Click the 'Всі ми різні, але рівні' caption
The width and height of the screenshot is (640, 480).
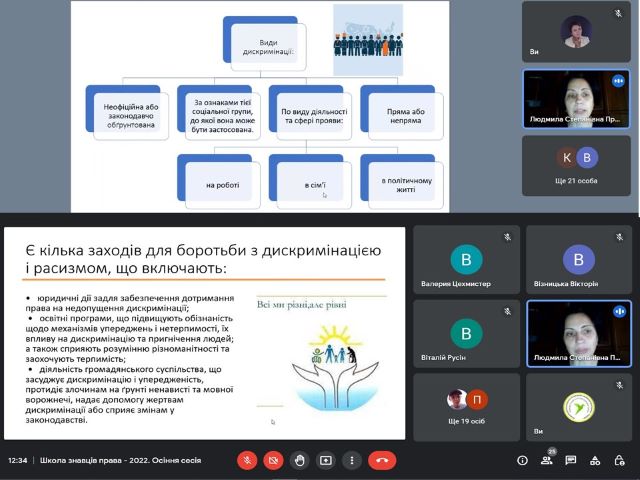[302, 304]
